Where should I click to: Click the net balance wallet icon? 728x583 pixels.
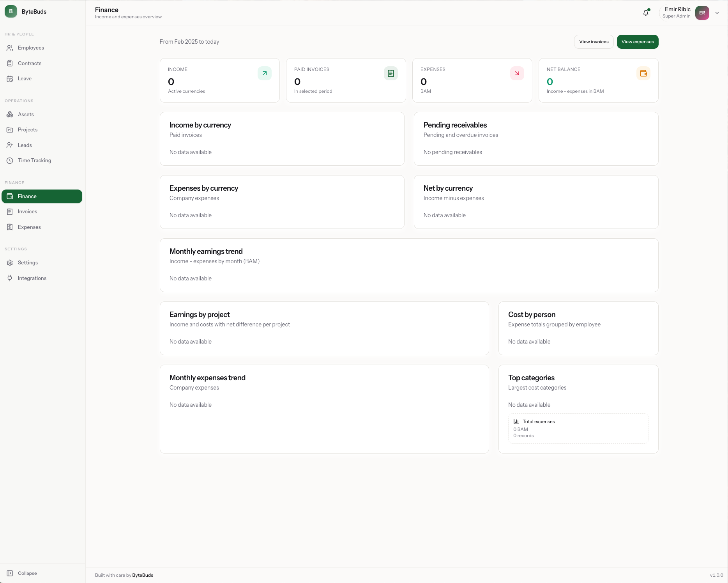coord(643,73)
